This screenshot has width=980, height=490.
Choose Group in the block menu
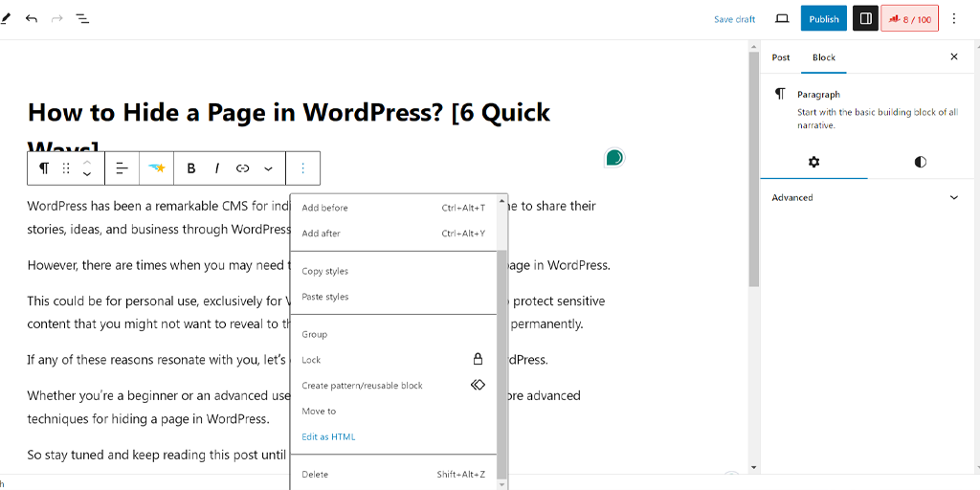click(x=393, y=334)
